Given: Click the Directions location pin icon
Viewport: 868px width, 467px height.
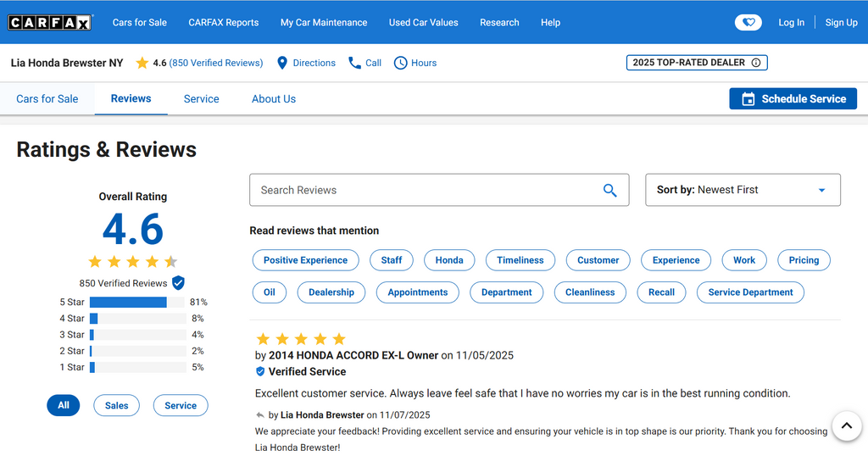Looking at the screenshot, I should (282, 63).
